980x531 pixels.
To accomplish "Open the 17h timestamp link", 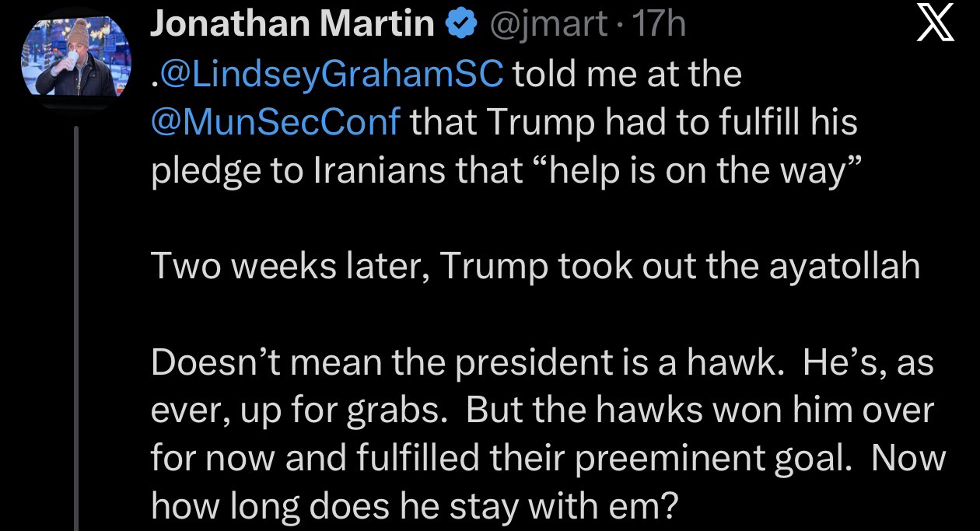I will 660,25.
